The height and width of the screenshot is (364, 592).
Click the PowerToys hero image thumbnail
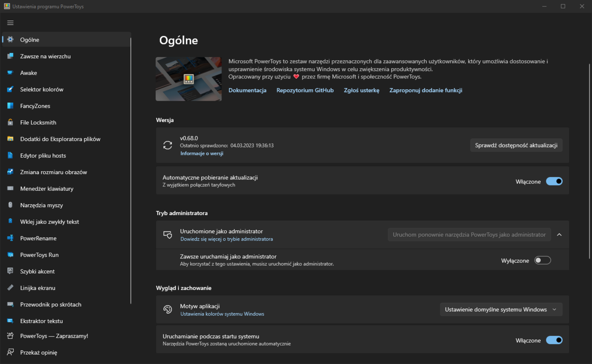(x=188, y=79)
